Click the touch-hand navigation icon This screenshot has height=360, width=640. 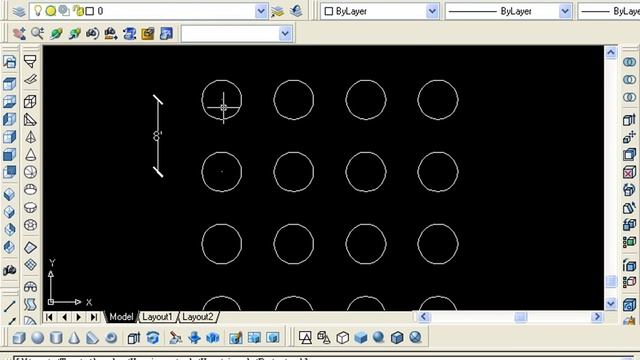pyautogui.click(x=19, y=33)
